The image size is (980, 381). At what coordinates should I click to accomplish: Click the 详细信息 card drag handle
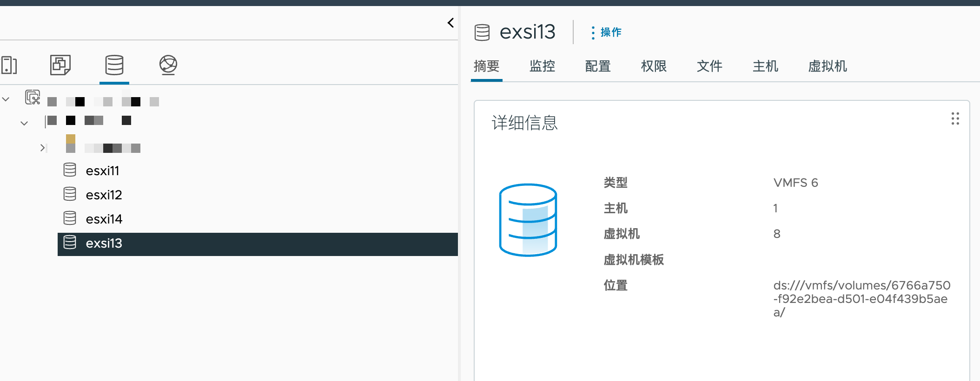pos(955,118)
